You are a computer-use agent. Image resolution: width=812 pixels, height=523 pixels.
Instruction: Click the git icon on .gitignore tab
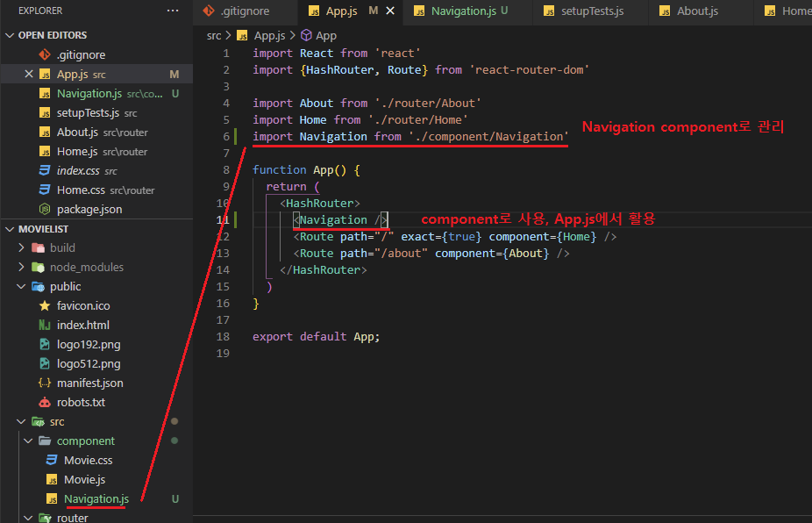pyautogui.click(x=209, y=11)
